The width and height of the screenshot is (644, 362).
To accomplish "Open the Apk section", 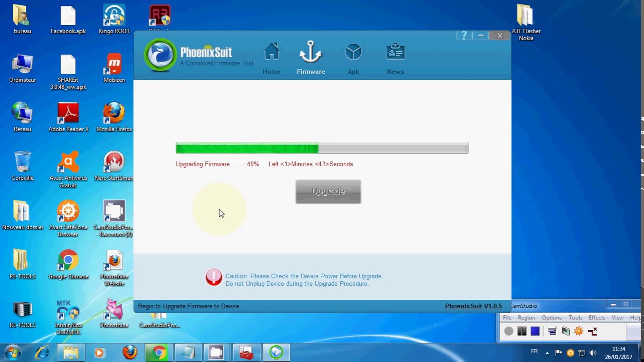I will click(353, 58).
